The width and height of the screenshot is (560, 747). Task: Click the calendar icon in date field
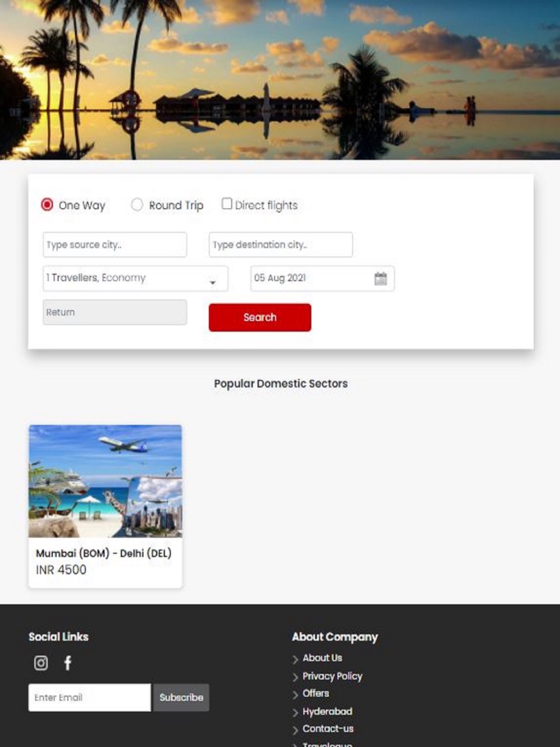pos(381,278)
